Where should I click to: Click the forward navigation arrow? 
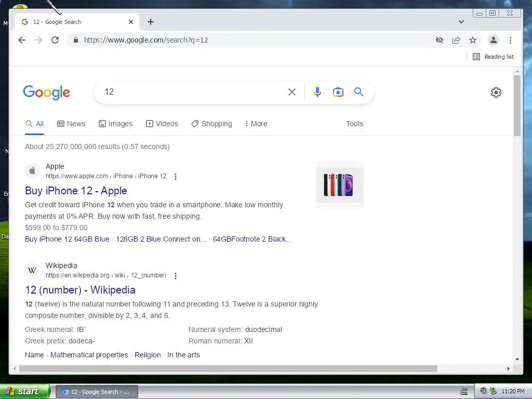coord(38,40)
